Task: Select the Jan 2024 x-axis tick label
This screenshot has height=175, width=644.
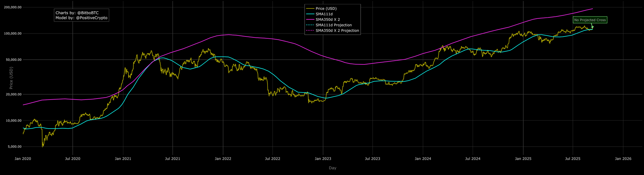Action: [x=423, y=159]
